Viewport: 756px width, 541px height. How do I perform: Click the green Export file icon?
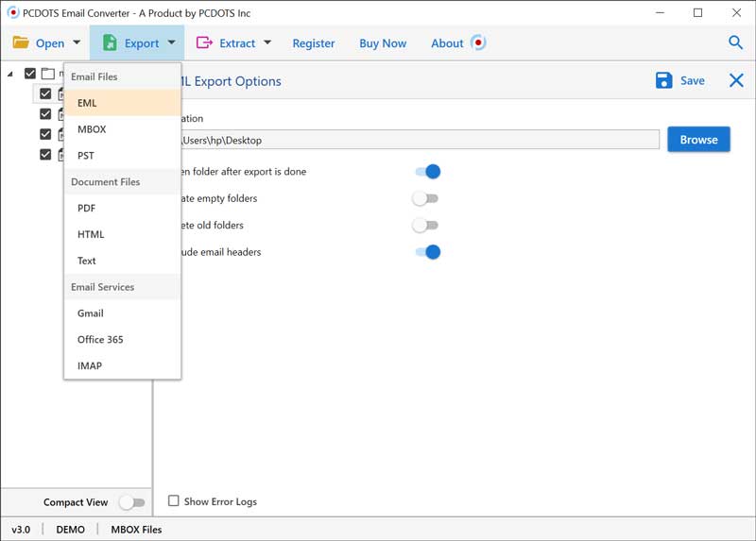(x=110, y=42)
